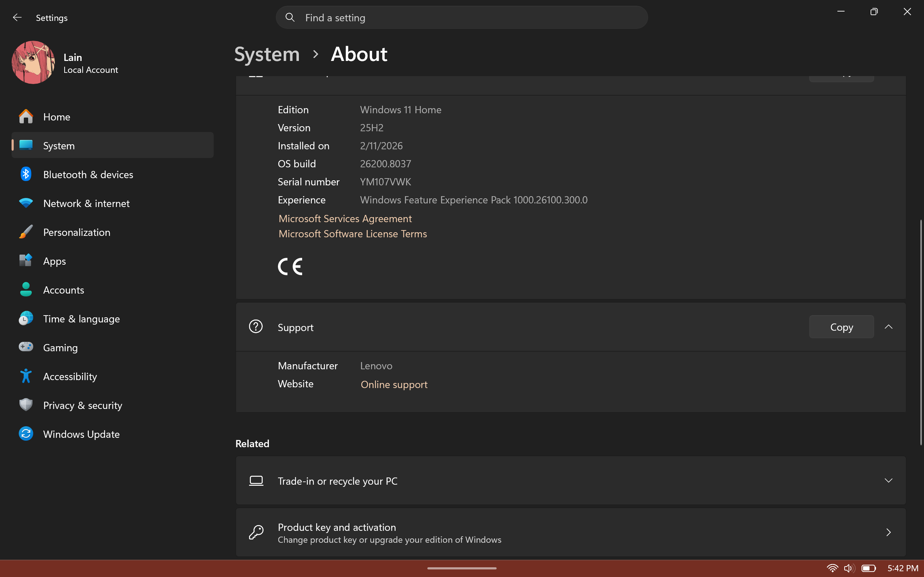The width and height of the screenshot is (924, 577).
Task: Click the volume speaker tray icon
Action: tap(849, 568)
